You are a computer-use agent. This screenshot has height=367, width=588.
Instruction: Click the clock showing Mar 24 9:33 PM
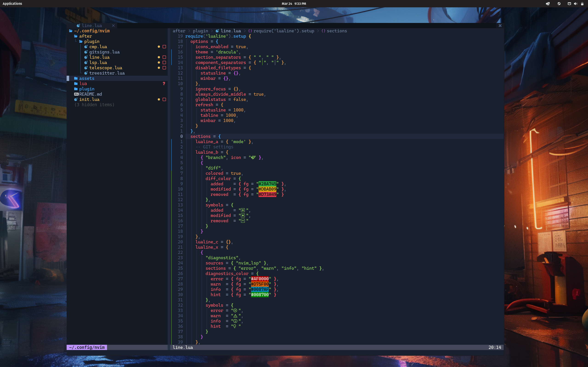294,4
